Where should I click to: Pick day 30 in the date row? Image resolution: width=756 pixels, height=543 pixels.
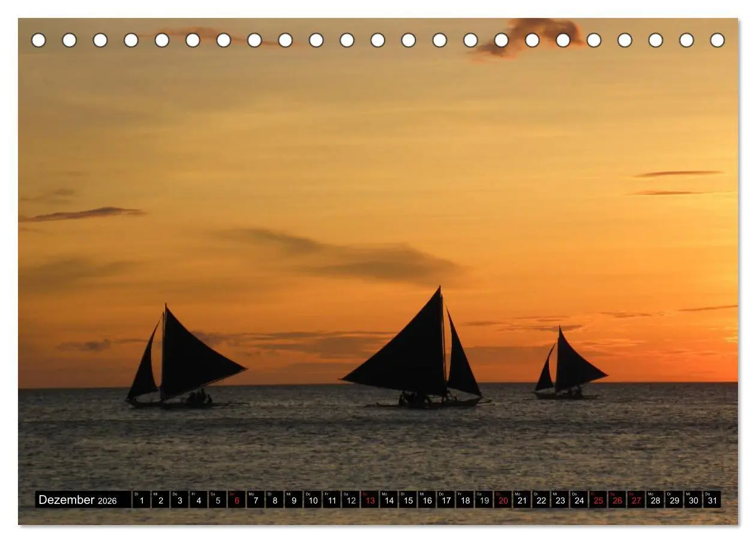click(x=693, y=499)
